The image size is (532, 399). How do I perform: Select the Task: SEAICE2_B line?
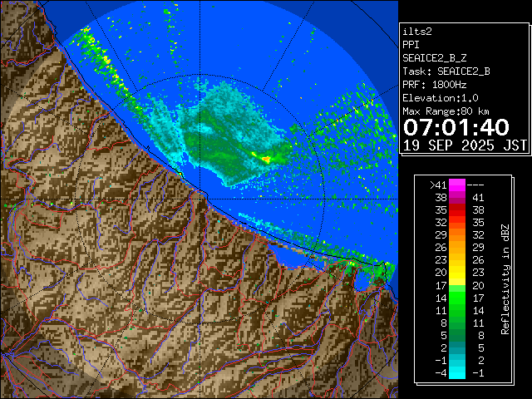point(446,71)
